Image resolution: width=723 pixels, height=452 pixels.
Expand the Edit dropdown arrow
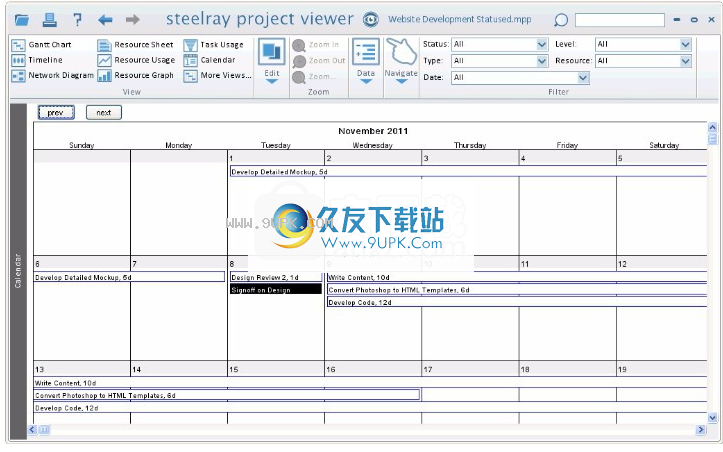point(272,81)
